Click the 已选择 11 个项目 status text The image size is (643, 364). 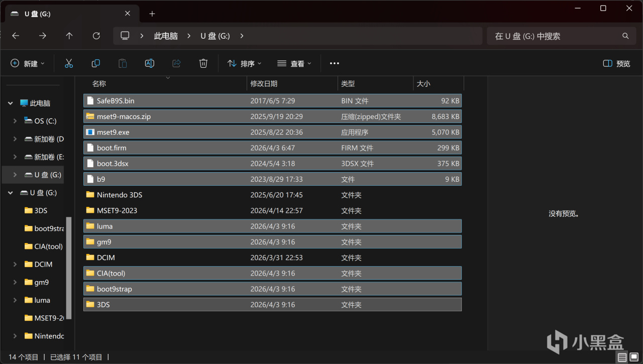[76, 357]
